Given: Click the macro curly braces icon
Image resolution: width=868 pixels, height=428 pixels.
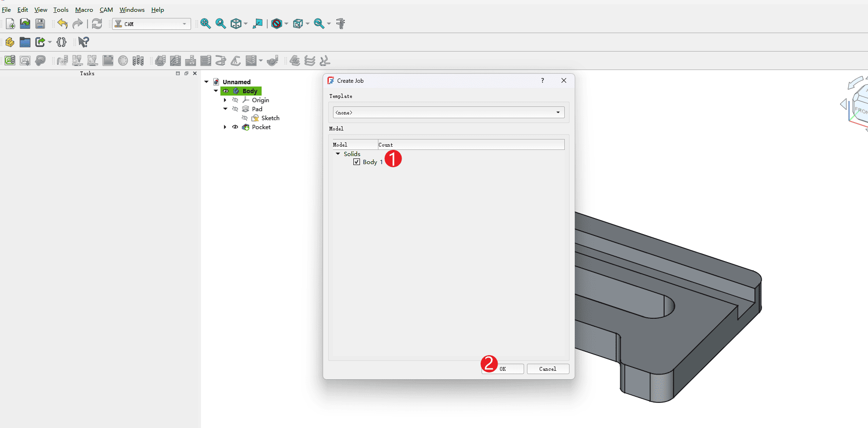Looking at the screenshot, I should click(x=61, y=42).
